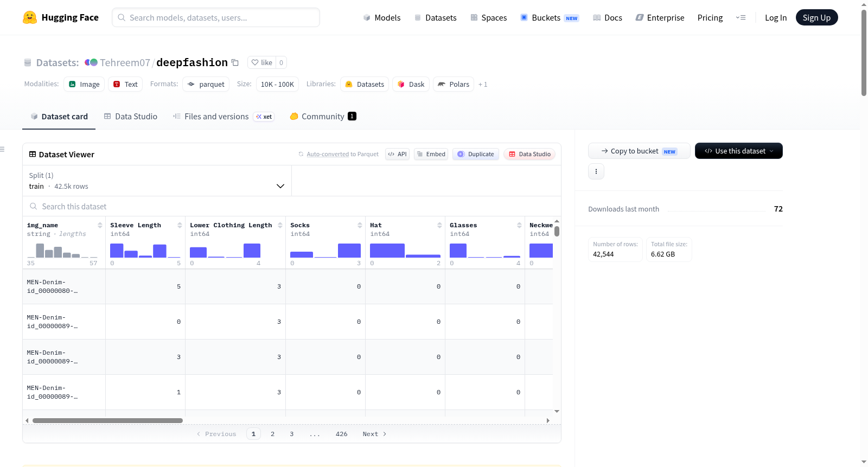Sort by the Hat column
The height and width of the screenshot is (467, 868).
point(439,225)
